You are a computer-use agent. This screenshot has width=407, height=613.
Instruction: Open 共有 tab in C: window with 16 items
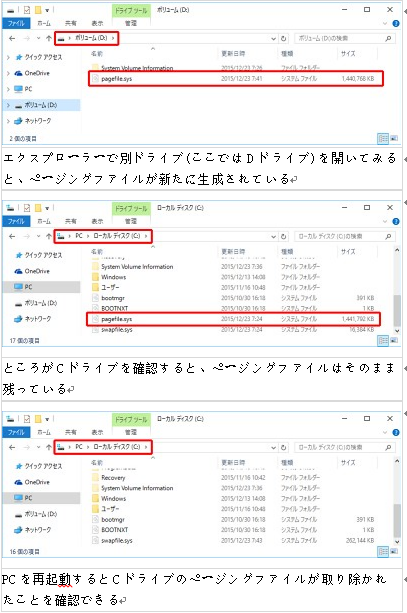click(x=71, y=432)
